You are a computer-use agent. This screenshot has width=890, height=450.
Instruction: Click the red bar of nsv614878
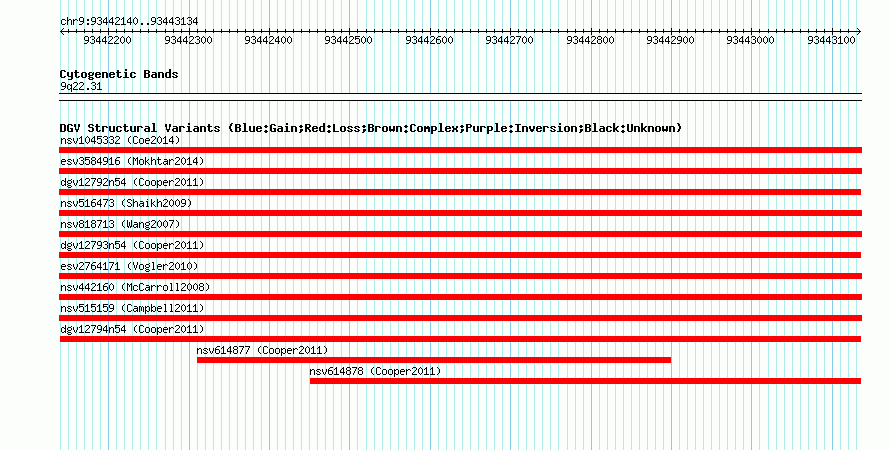pos(585,381)
